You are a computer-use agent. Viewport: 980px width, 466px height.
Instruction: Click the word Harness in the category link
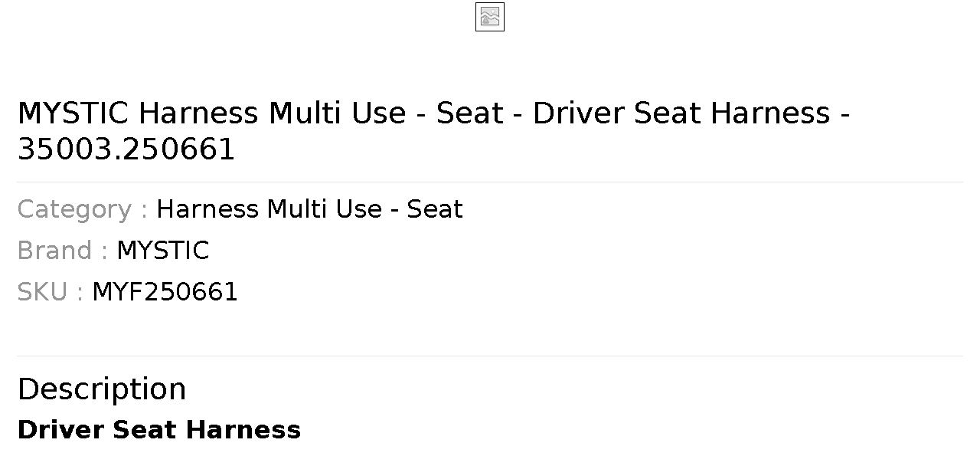pos(207,209)
